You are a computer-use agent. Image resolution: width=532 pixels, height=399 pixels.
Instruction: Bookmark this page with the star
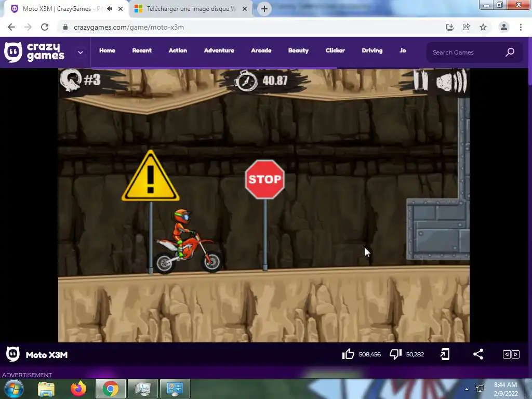[x=483, y=27]
